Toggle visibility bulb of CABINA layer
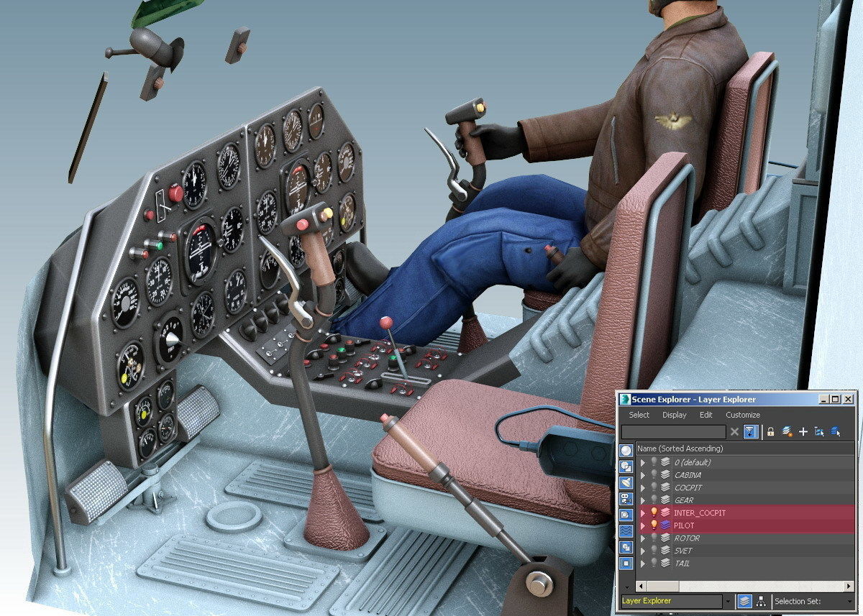 [654, 475]
